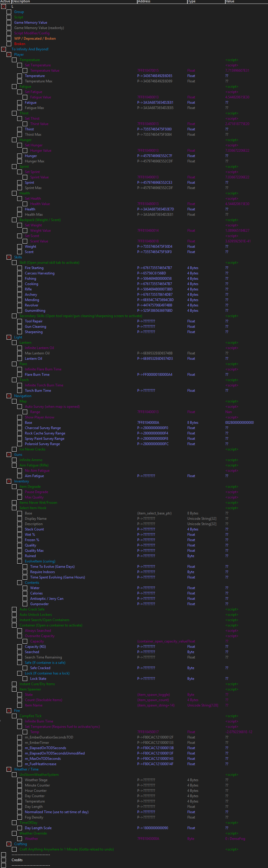The height and width of the screenshot is (868, 268).
Task: Sort by the Address column header
Action: [162, 1]
